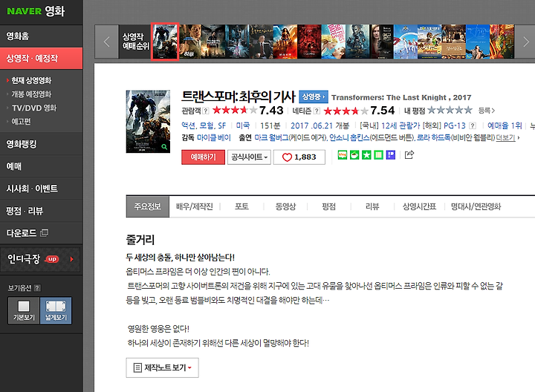Click actor link 로라 하드독
This screenshot has height=392, width=535.
pos(434,137)
